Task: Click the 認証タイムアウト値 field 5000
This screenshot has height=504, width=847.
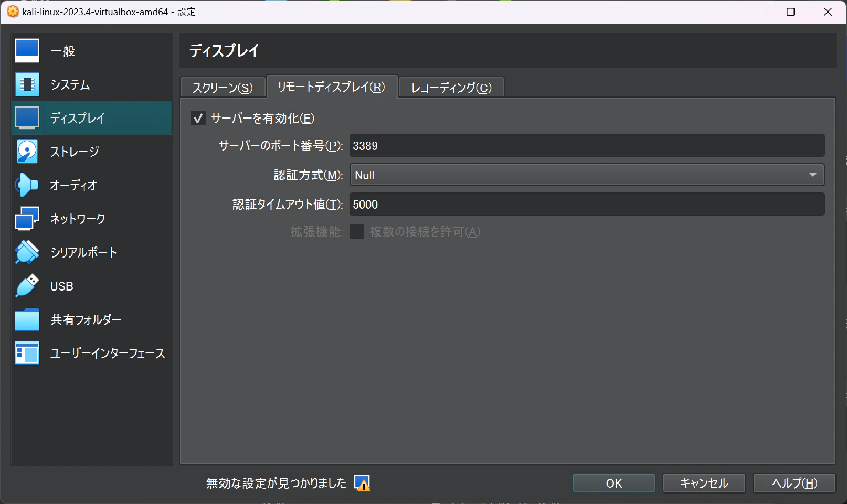Action: [587, 204]
